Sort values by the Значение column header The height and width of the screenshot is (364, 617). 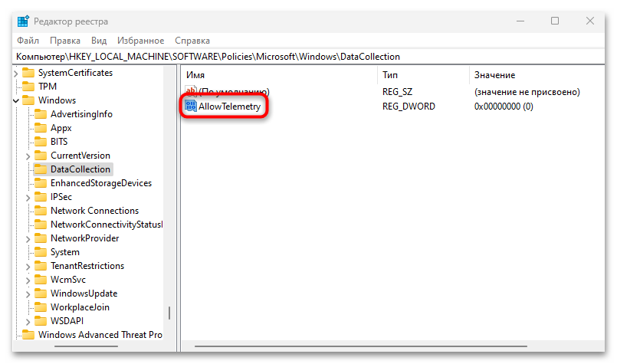coord(537,75)
